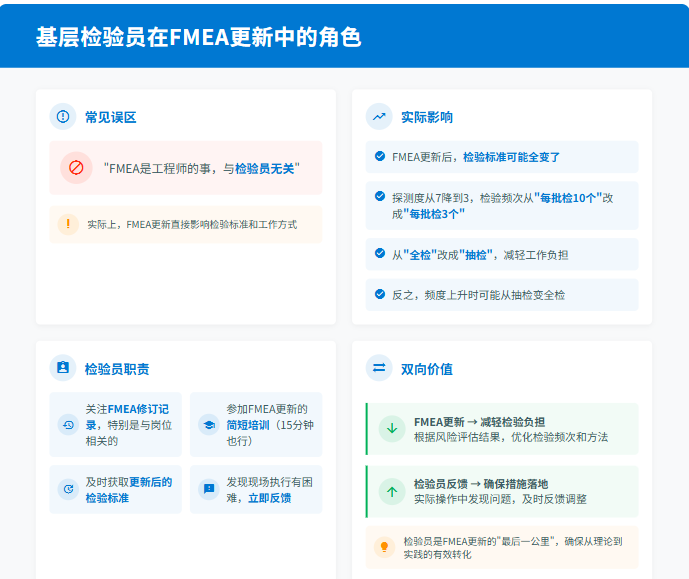Click the green up arrow beside 检验员反馈
This screenshot has width=689, height=579.
pos(391,491)
